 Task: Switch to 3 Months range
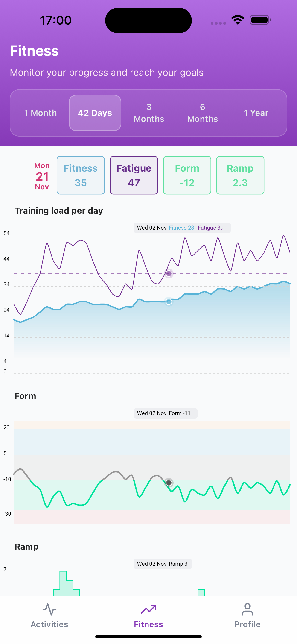tap(149, 113)
